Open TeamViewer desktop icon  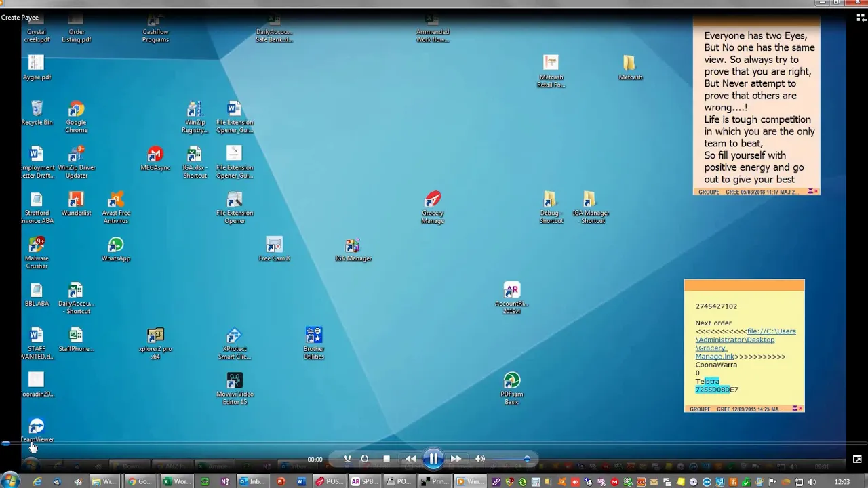37,431
